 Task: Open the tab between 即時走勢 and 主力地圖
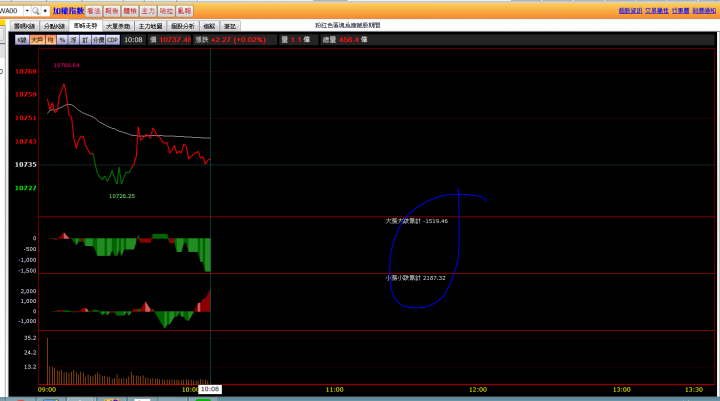(x=118, y=26)
